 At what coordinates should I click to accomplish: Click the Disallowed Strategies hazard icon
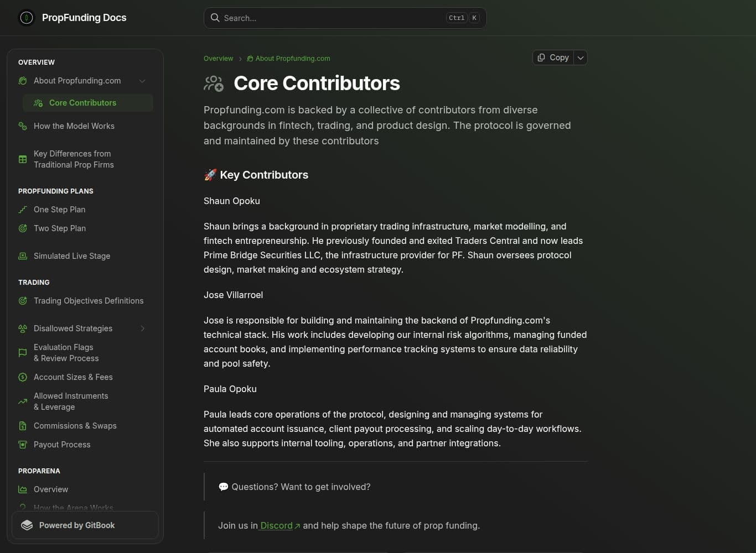(23, 328)
